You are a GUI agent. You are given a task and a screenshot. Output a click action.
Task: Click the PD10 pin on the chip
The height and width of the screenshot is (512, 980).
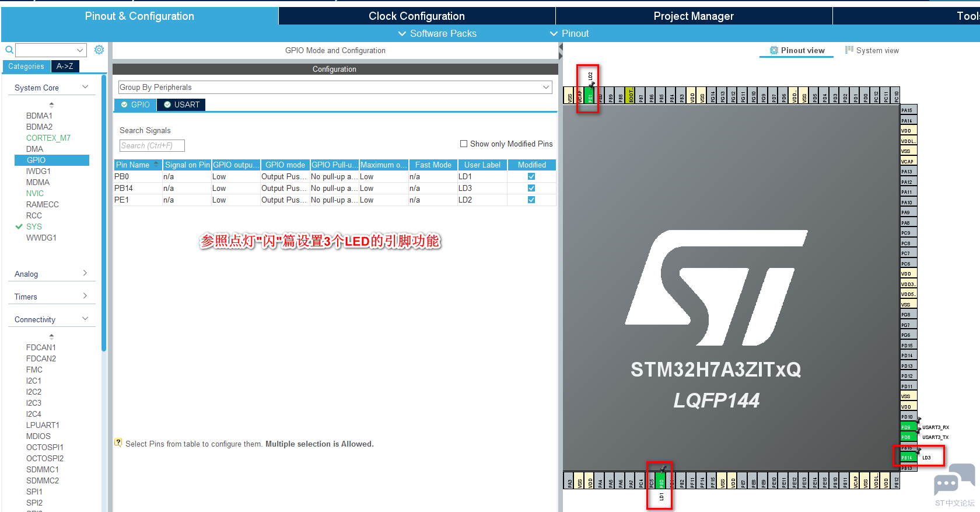click(x=908, y=417)
